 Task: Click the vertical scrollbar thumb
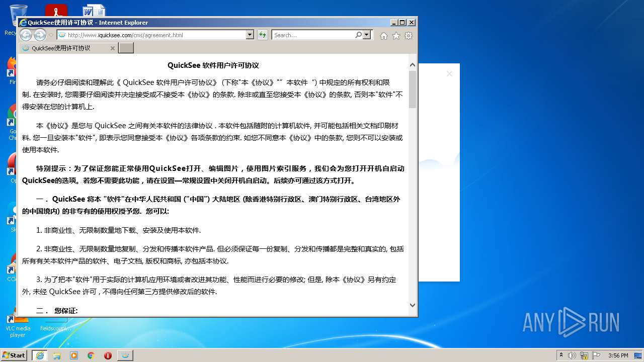click(413, 89)
